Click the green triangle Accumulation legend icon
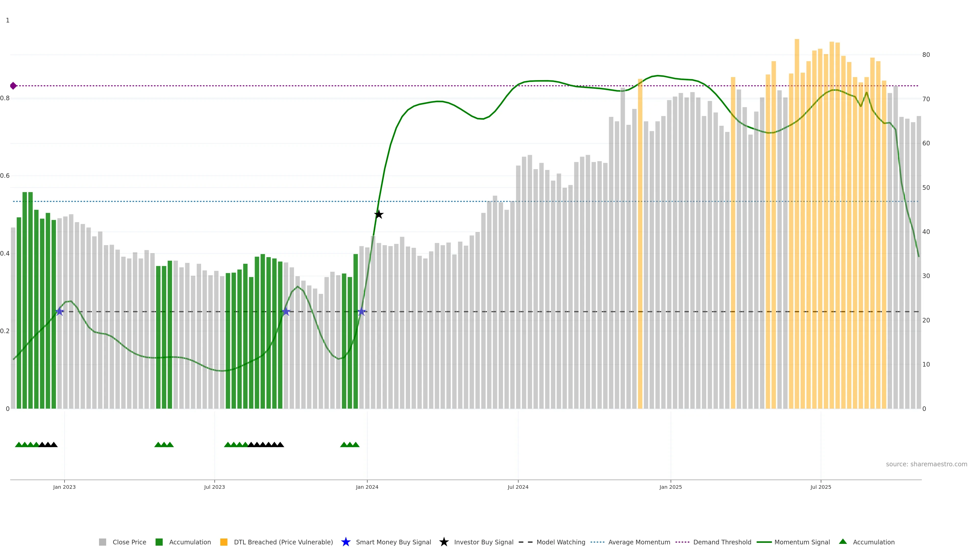Viewport: 980px width, 551px height. [843, 542]
